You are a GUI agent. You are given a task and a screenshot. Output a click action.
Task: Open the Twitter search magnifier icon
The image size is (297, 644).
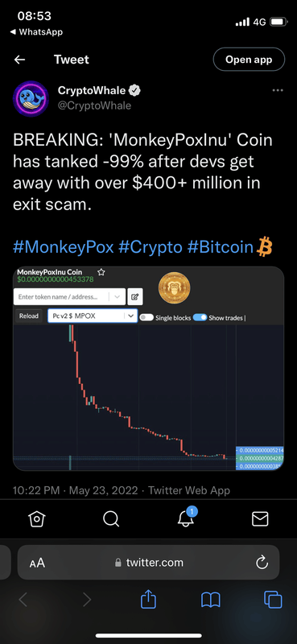111,518
